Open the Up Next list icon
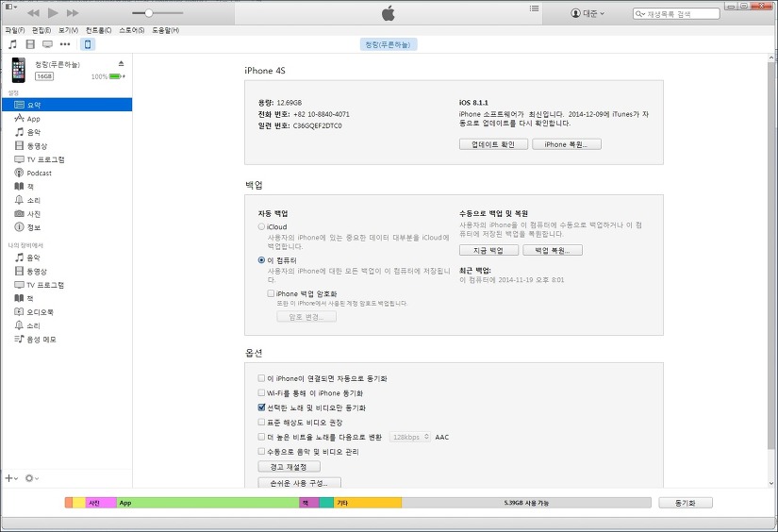This screenshot has width=778, height=532. [x=534, y=8]
